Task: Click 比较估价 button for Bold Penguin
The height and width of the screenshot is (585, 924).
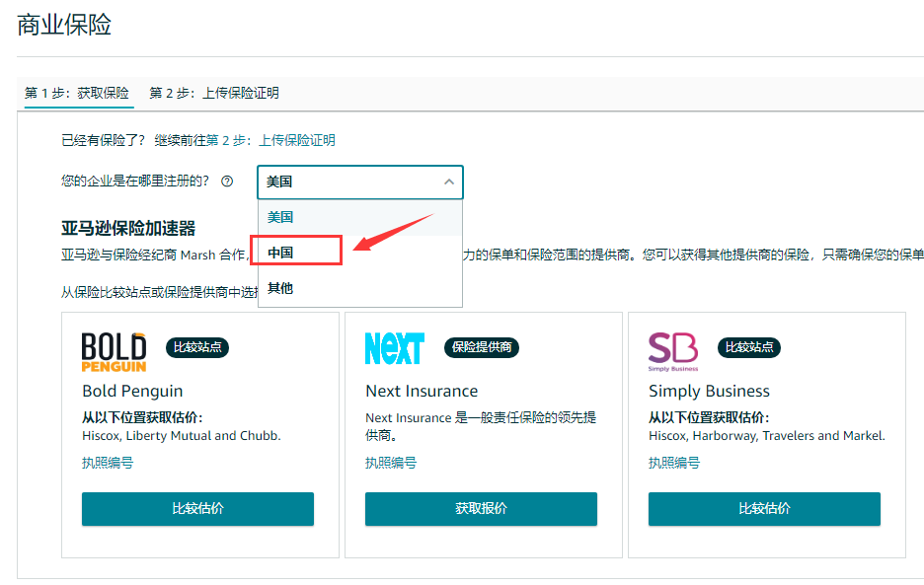Action: click(x=198, y=509)
